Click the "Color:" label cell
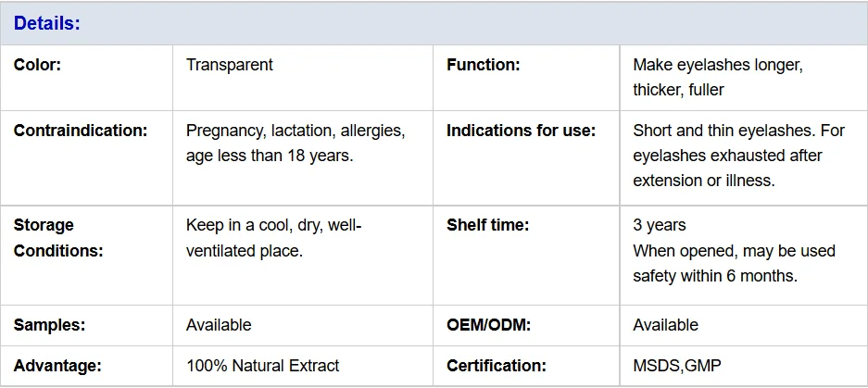 [x=38, y=65]
